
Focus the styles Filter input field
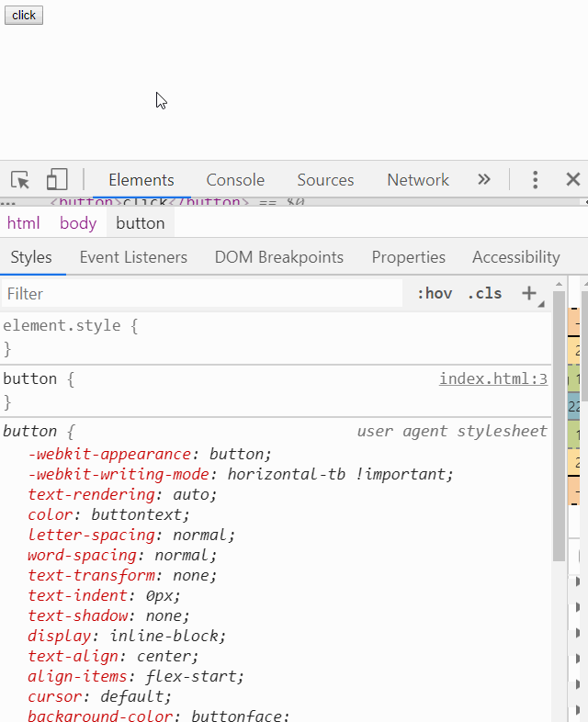(x=202, y=294)
